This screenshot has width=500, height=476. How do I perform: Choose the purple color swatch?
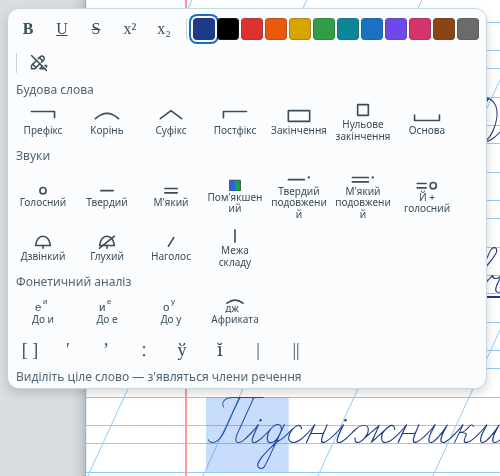(396, 29)
